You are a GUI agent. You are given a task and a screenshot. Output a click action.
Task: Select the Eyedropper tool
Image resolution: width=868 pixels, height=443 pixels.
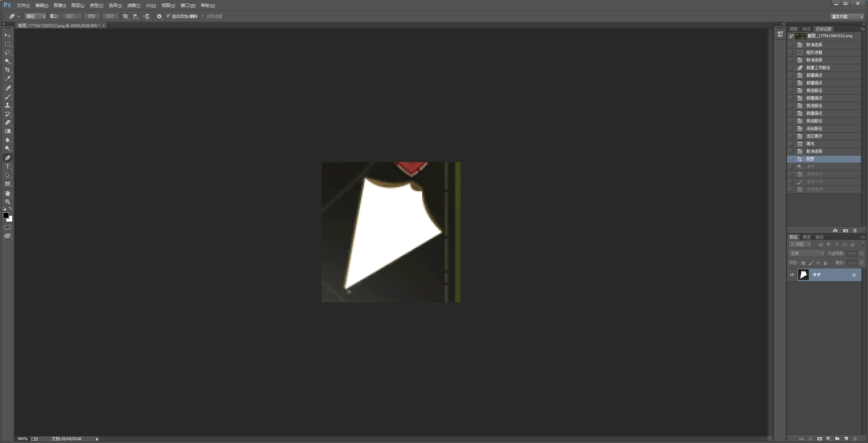(x=7, y=78)
